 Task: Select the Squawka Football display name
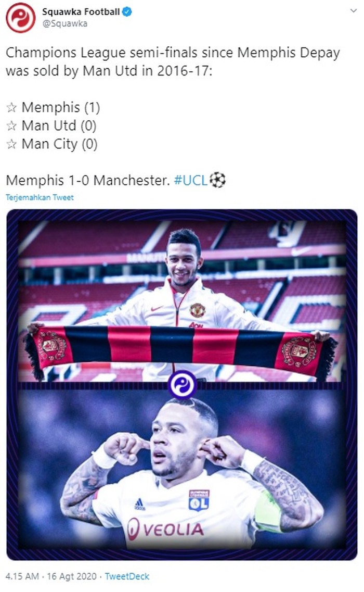(x=81, y=12)
